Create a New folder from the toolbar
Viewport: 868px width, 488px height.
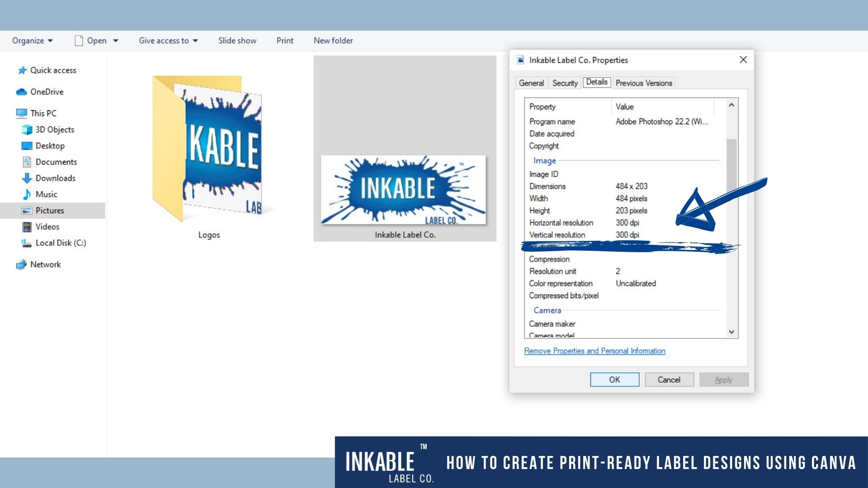tap(333, 40)
